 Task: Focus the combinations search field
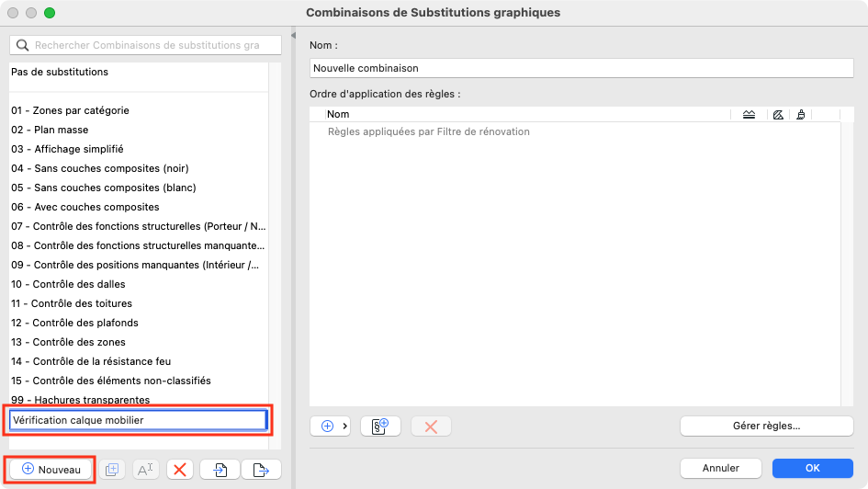pos(146,45)
